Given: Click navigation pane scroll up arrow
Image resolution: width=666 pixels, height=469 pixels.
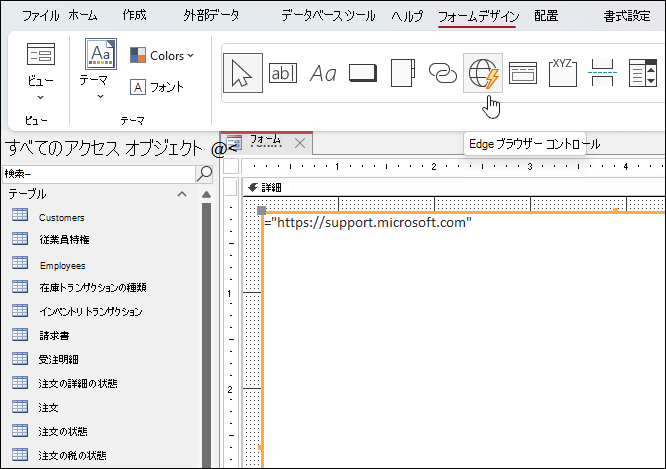Looking at the screenshot, I should click(x=206, y=195).
